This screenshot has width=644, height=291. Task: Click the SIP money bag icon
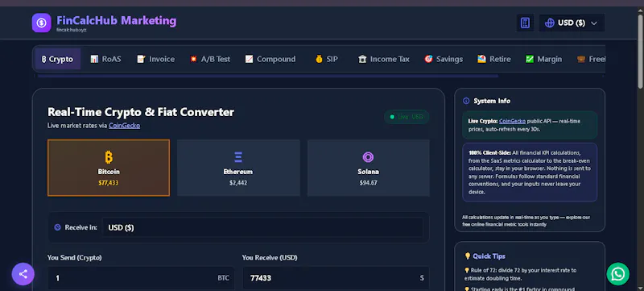click(x=319, y=59)
